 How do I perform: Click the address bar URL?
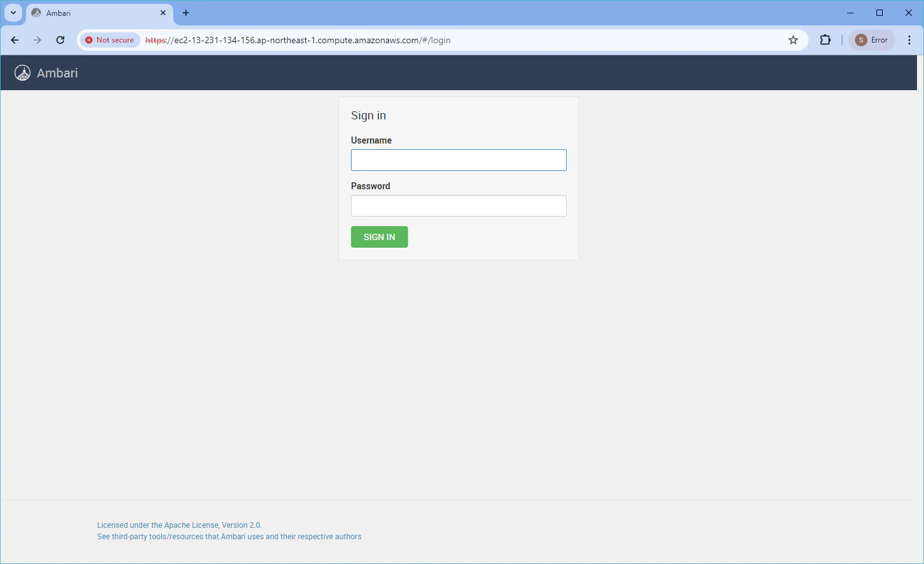point(298,40)
